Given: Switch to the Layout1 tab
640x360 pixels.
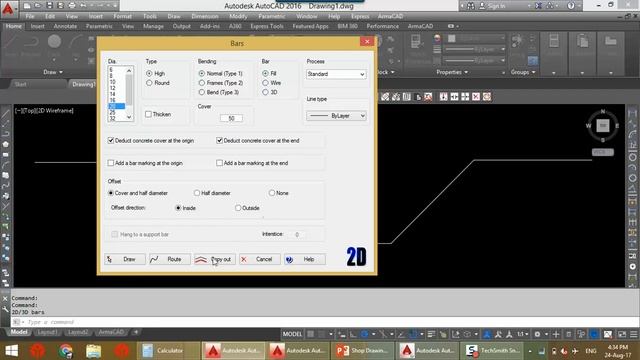Looking at the screenshot, I should click(x=47, y=332).
